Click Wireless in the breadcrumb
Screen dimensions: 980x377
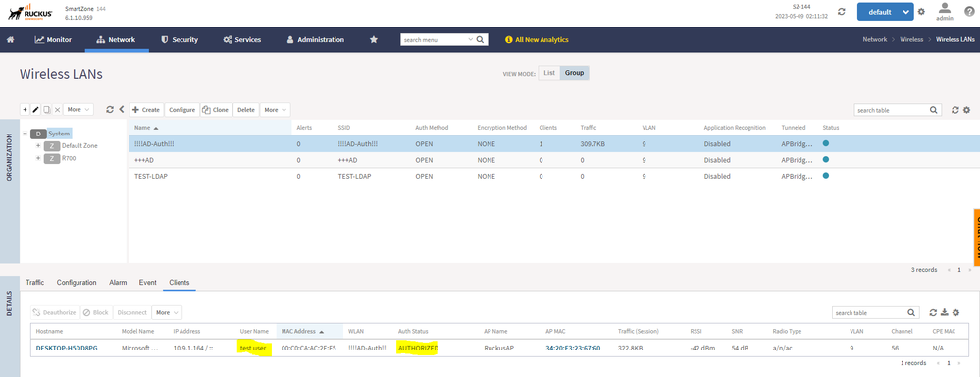click(x=911, y=39)
